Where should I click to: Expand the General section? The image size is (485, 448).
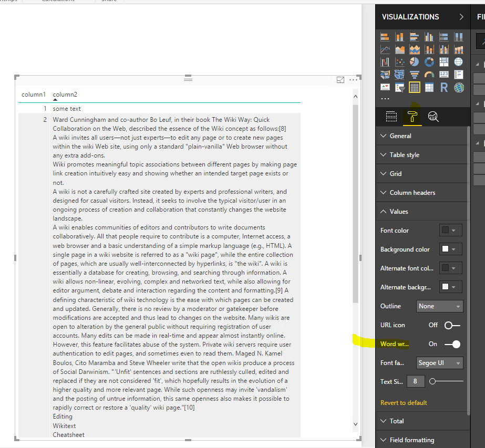tap(422, 136)
